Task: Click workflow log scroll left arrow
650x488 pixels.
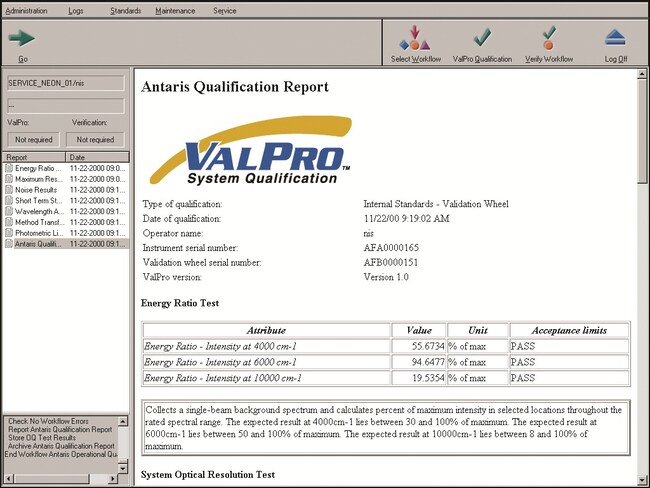Action: pos(8,479)
